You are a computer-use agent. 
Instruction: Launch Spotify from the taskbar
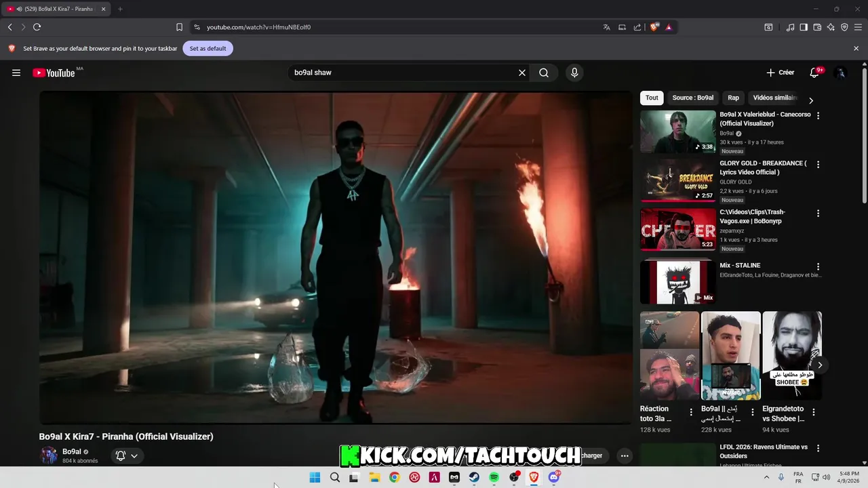tap(494, 477)
